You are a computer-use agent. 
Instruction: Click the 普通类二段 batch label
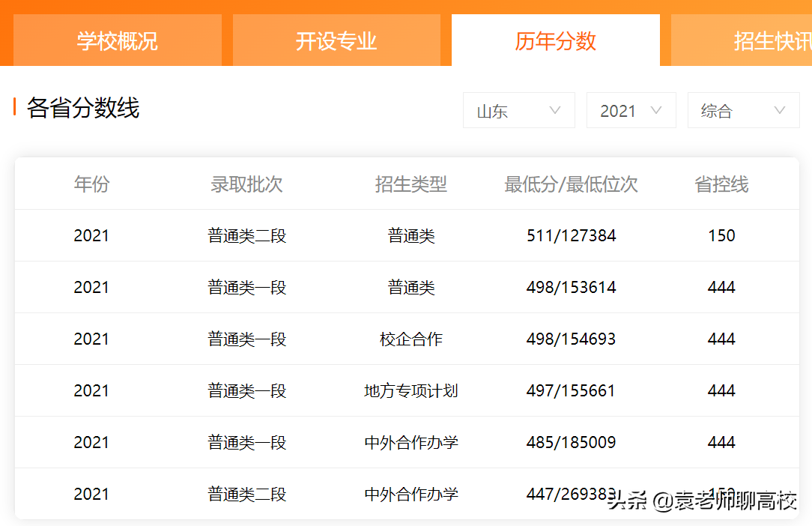click(x=246, y=235)
